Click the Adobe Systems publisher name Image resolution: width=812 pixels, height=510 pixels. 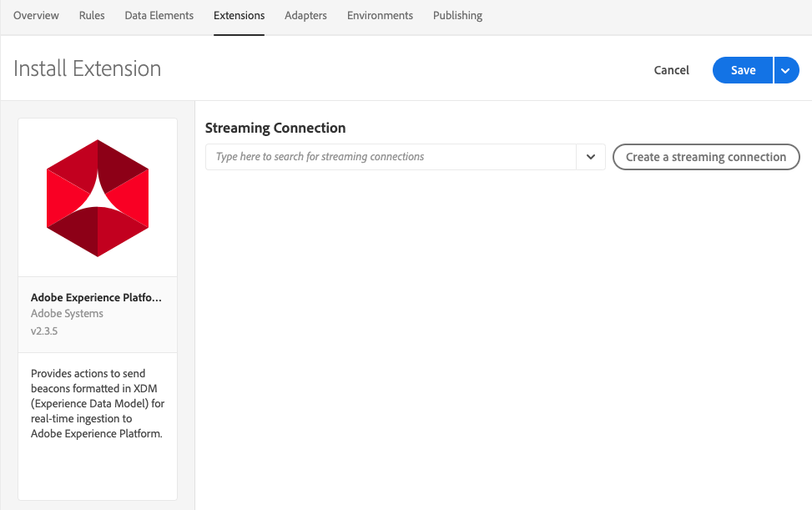pyautogui.click(x=67, y=314)
